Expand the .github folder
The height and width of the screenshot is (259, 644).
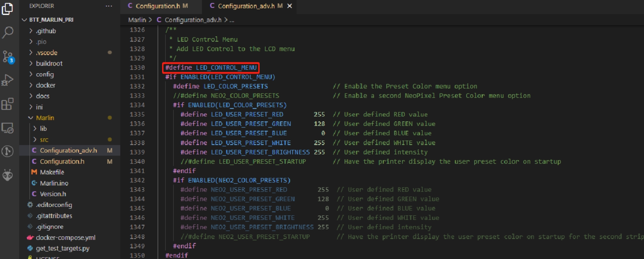coord(46,31)
